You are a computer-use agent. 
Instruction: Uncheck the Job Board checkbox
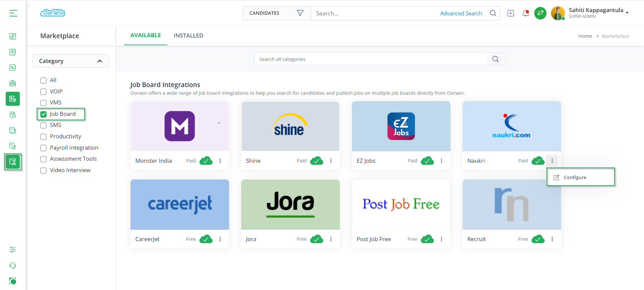(x=43, y=114)
